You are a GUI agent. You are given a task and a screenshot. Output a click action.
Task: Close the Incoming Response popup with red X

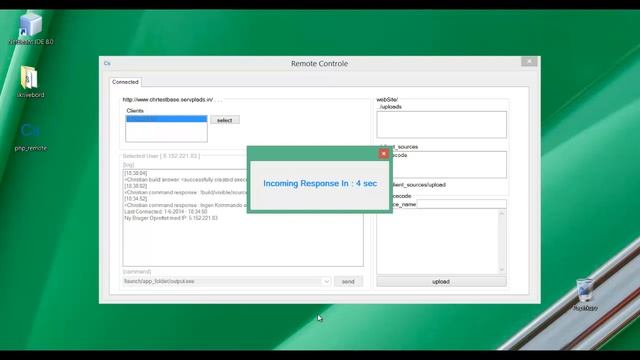pos(383,153)
